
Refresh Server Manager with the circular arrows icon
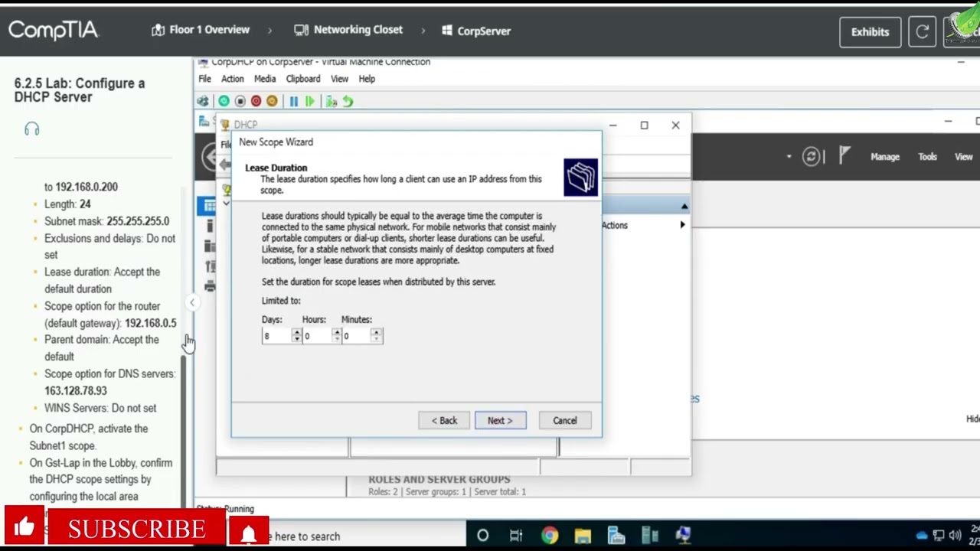(x=812, y=157)
